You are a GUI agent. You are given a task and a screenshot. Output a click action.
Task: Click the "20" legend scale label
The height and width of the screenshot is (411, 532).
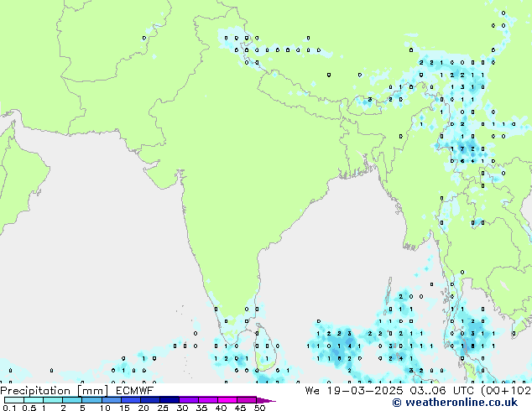(x=143, y=408)
